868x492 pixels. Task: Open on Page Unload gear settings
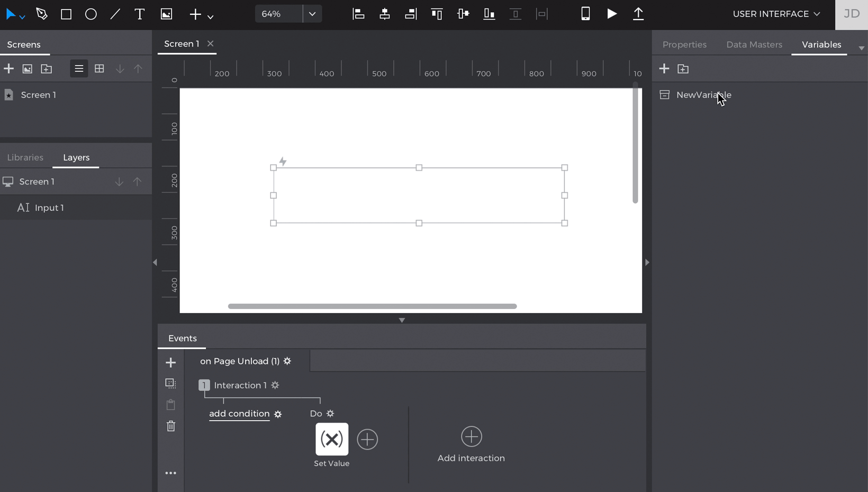click(287, 361)
